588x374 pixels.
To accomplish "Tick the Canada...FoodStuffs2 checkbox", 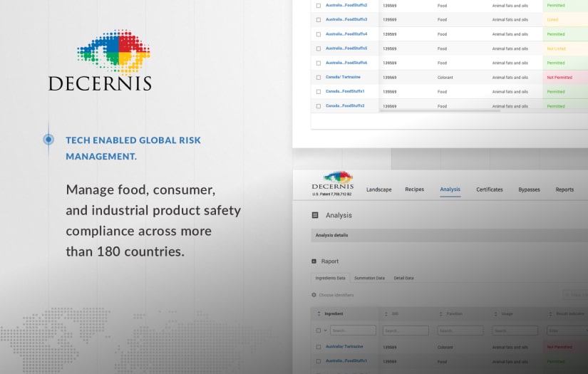I will click(319, 106).
